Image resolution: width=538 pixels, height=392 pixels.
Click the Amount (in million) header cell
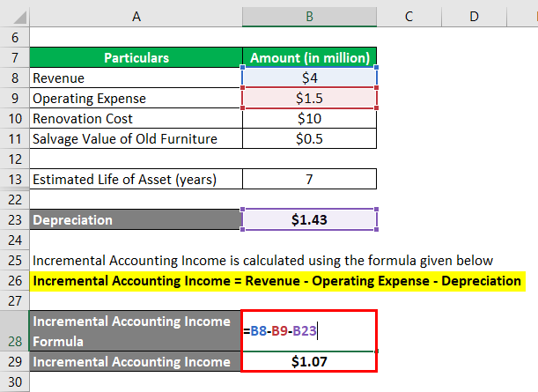(309, 57)
